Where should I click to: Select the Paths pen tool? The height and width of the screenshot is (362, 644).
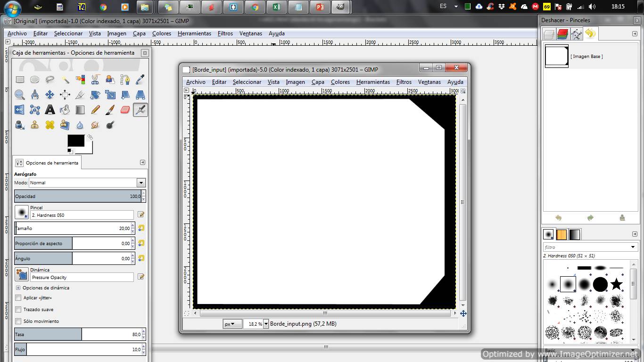point(125,80)
